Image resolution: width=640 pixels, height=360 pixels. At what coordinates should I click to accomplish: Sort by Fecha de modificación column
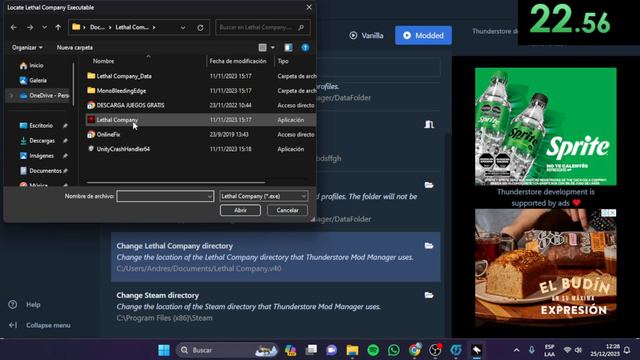click(238, 61)
